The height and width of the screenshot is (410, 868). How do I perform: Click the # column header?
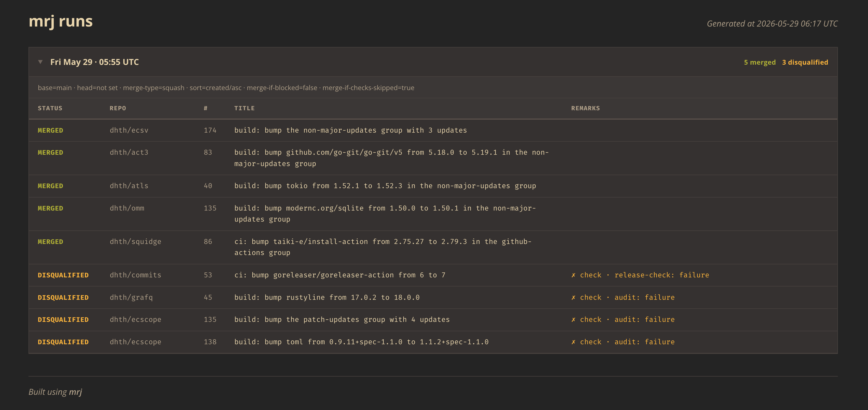[x=206, y=108]
